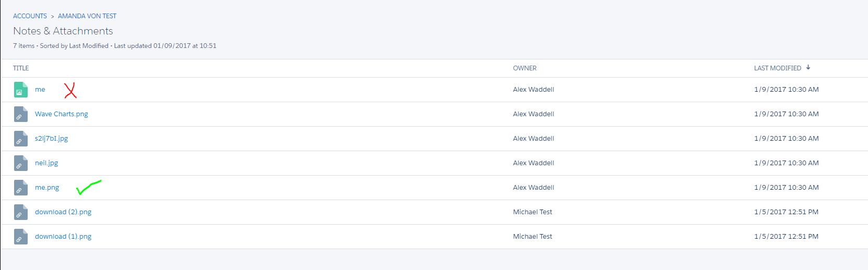Open the download (1).png attachment
868x270 pixels.
coord(63,237)
